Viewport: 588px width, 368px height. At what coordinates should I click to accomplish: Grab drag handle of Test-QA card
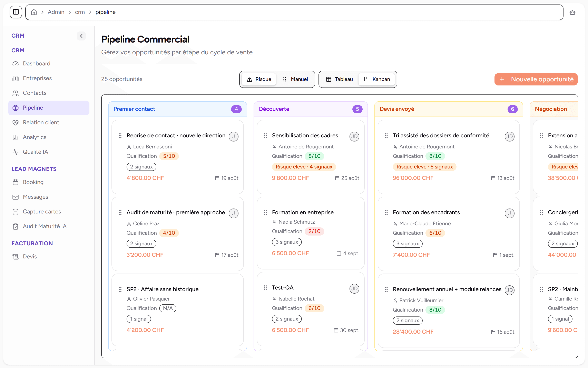pos(265,288)
